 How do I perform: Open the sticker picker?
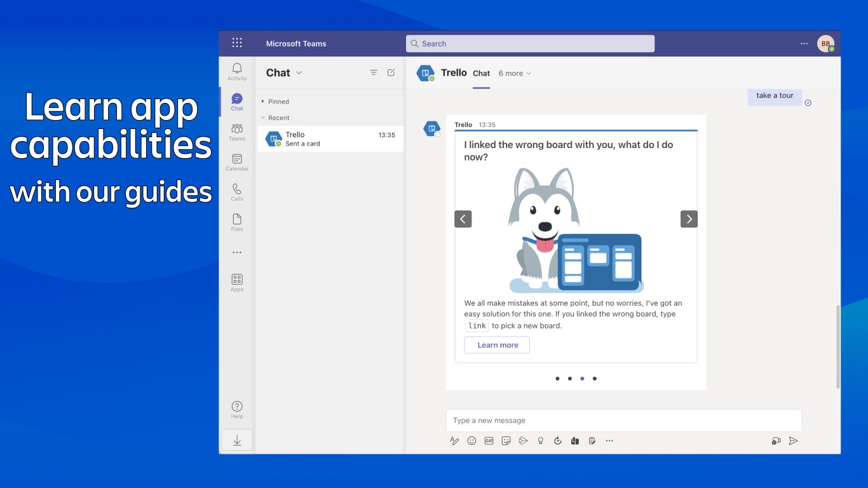click(506, 440)
